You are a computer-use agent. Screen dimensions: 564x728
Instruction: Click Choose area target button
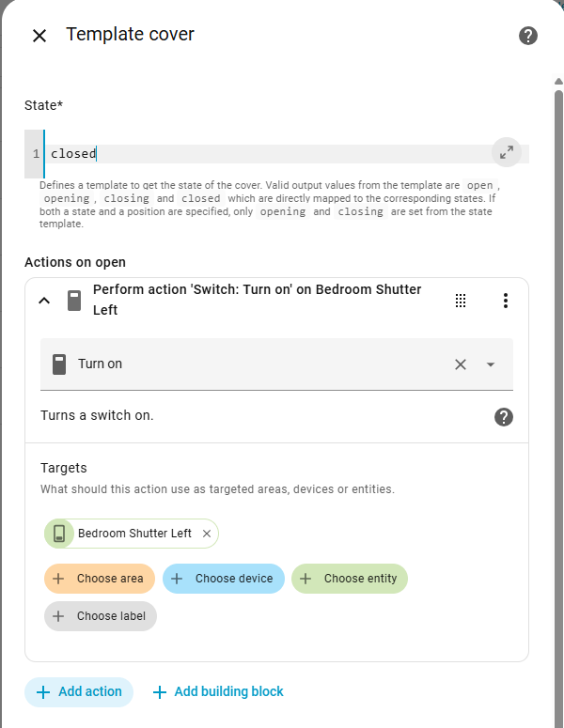99,579
